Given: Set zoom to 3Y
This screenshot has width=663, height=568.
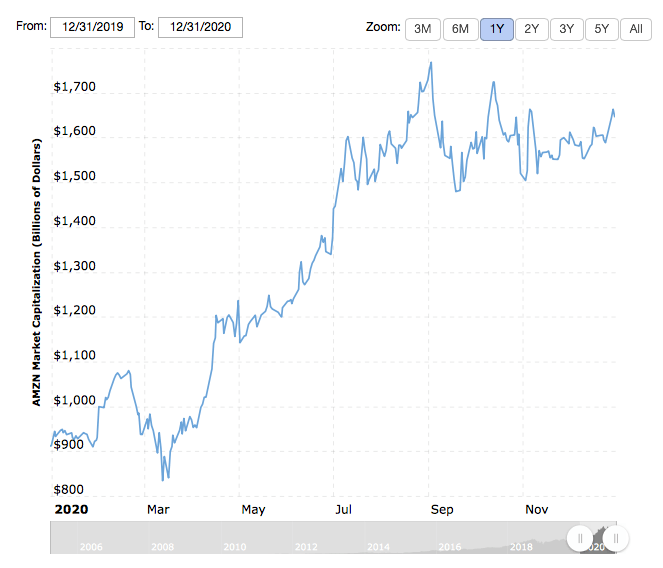Looking at the screenshot, I should pyautogui.click(x=566, y=29).
